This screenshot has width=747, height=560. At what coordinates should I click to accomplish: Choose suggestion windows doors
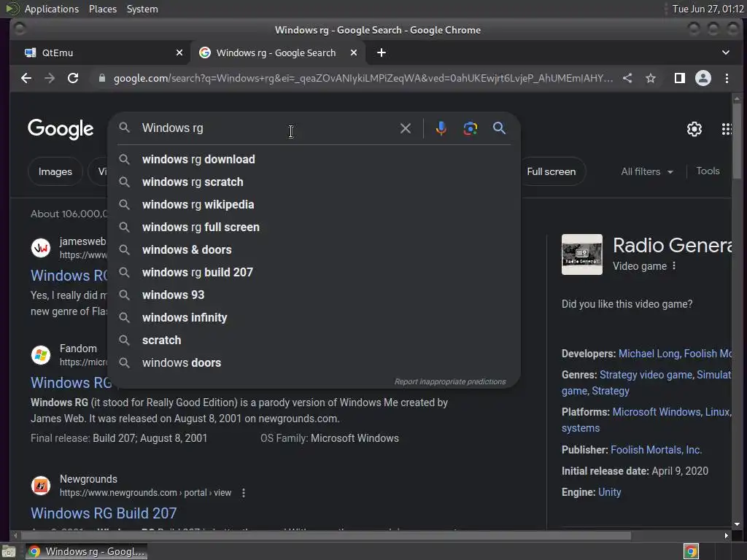314,363
